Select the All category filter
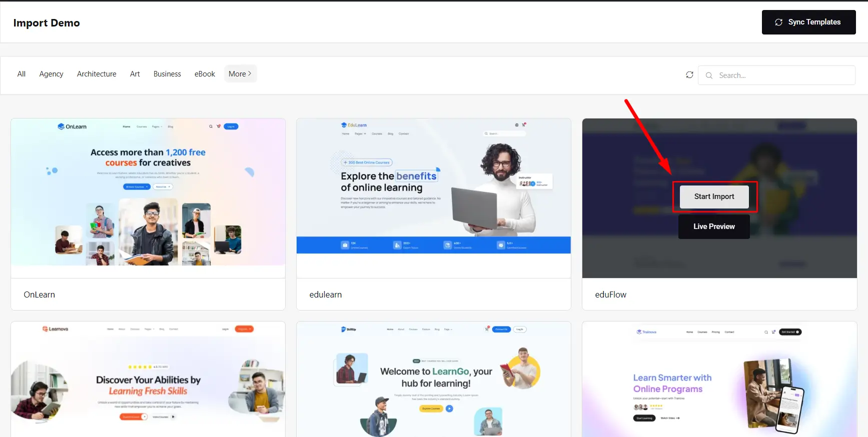The width and height of the screenshot is (868, 437). click(22, 74)
